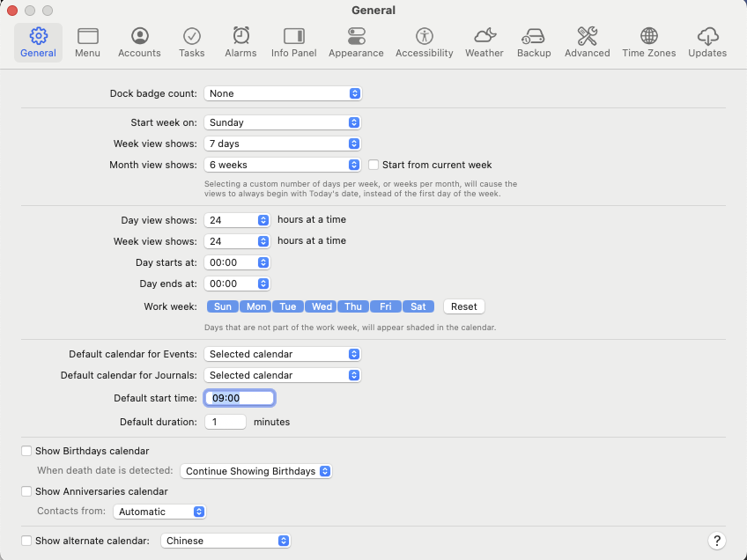Image resolution: width=747 pixels, height=560 pixels.
Task: Open the Dock badge count dropdown
Action: pyautogui.click(x=282, y=93)
